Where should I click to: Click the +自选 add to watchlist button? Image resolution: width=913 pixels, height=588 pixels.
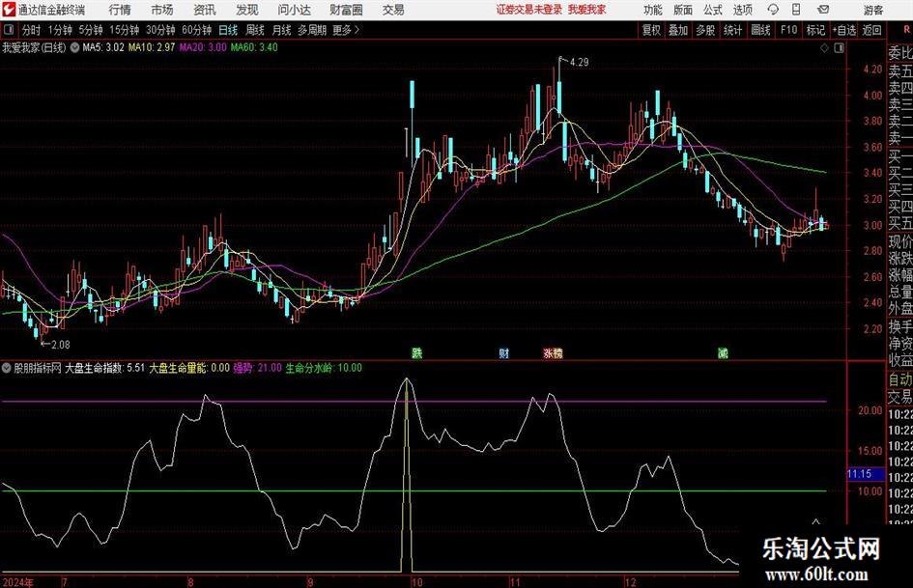(x=844, y=30)
